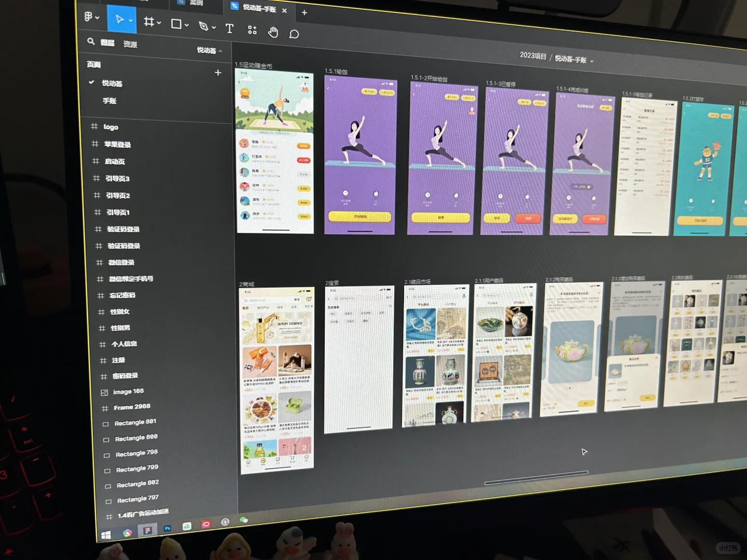Screen dimensions: 747x560
Task: Select the 微信绑定手机号 layer
Action: (131, 279)
